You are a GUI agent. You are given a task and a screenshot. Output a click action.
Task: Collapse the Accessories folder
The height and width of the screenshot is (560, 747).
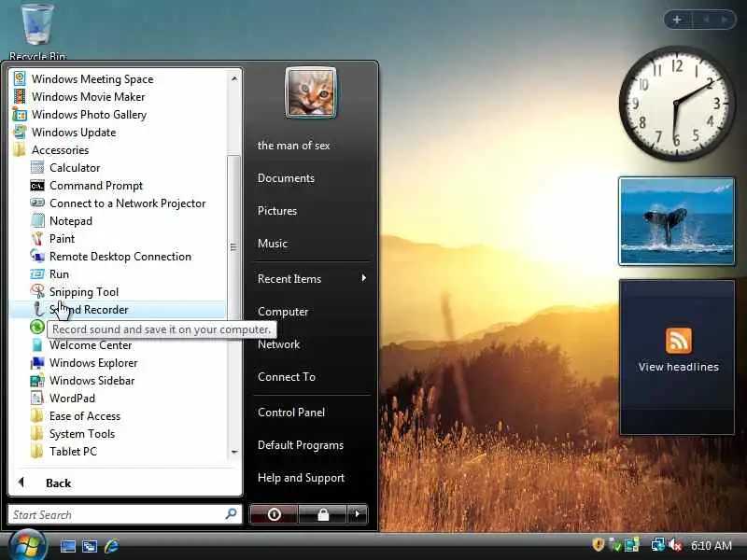pyautogui.click(x=60, y=149)
